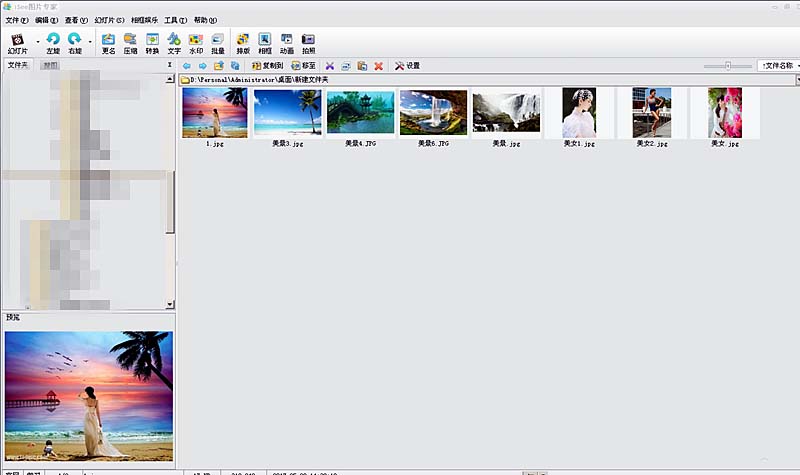
Task: Open the 拍照 camera capture tool
Action: tap(309, 43)
